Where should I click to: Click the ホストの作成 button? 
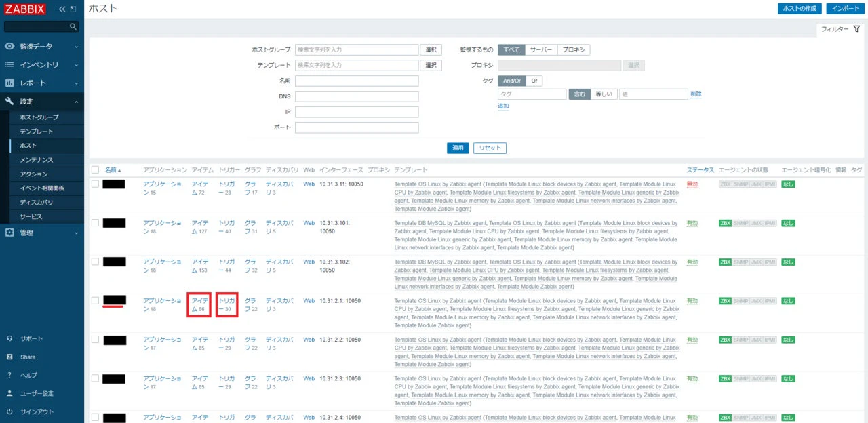800,8
